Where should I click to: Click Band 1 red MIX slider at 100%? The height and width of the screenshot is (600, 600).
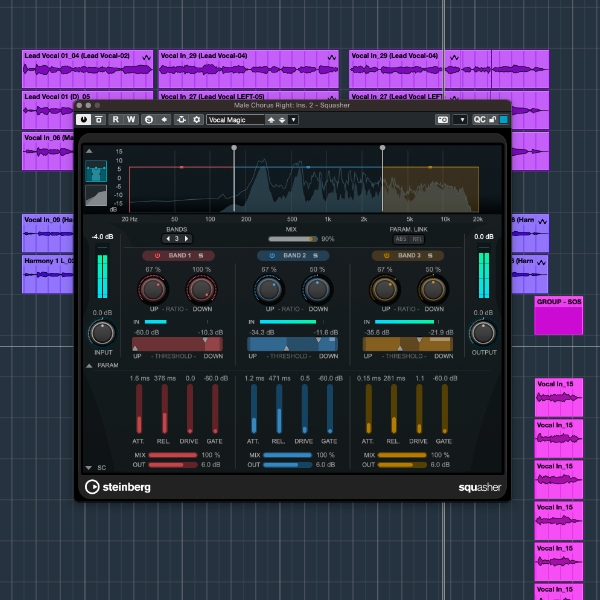pos(173,455)
